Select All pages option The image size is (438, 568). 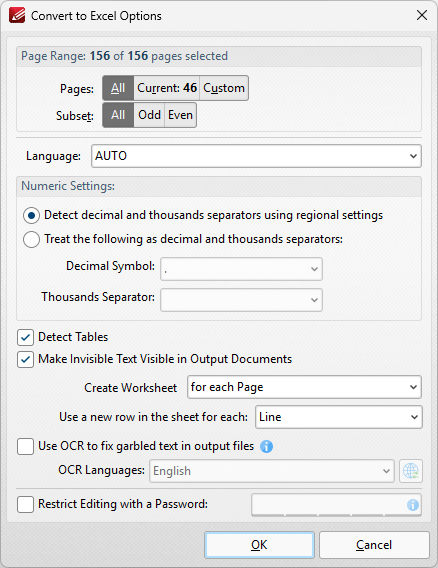pyautogui.click(x=118, y=88)
